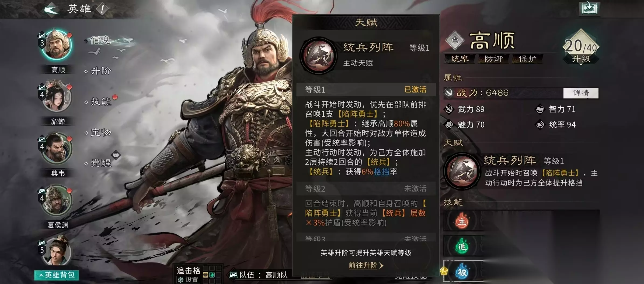Screen dimensions: 644x284
Task: Select the 高顺 hero portrait
Action: [57, 45]
